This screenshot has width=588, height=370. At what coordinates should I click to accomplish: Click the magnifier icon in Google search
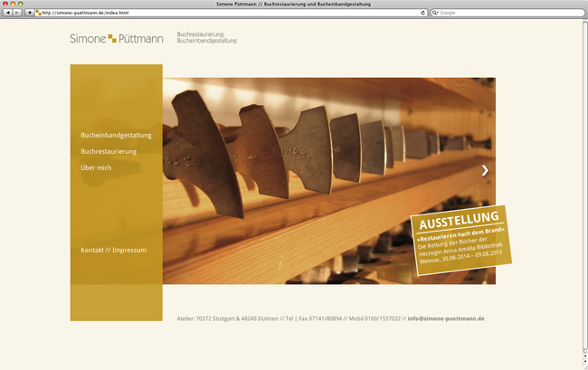436,13
